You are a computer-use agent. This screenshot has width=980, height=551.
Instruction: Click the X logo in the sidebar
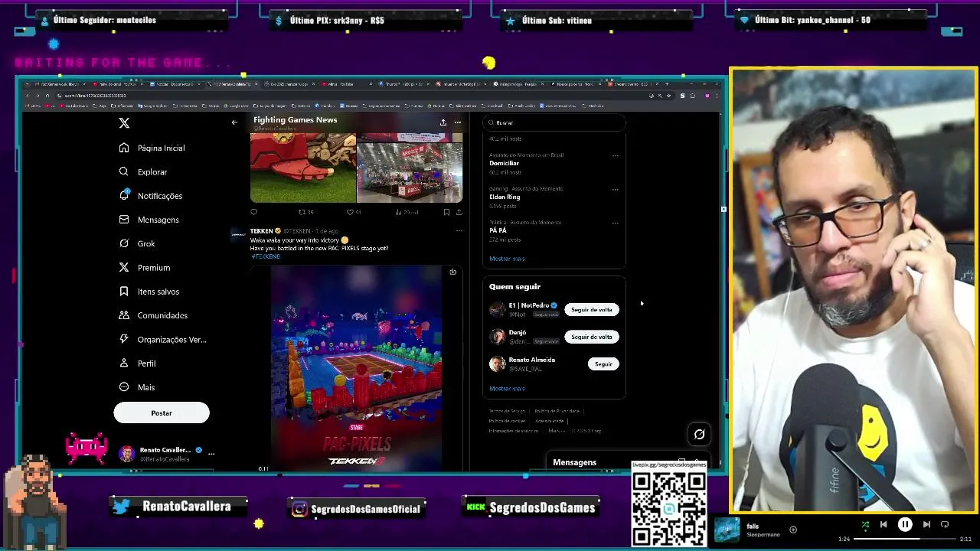click(x=124, y=122)
